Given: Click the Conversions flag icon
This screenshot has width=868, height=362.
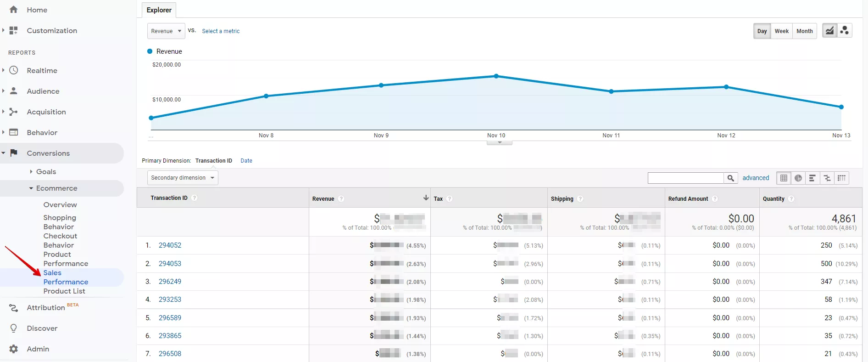Looking at the screenshot, I should point(14,153).
